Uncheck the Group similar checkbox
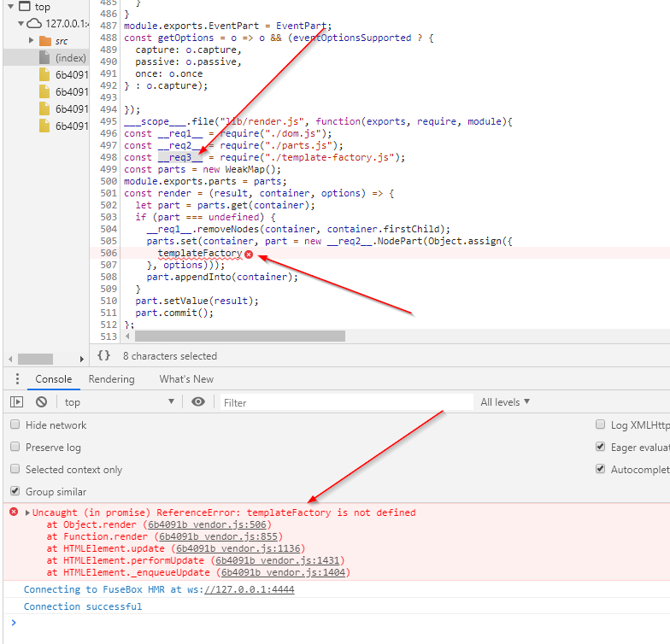This screenshot has height=644, width=670. tap(15, 491)
